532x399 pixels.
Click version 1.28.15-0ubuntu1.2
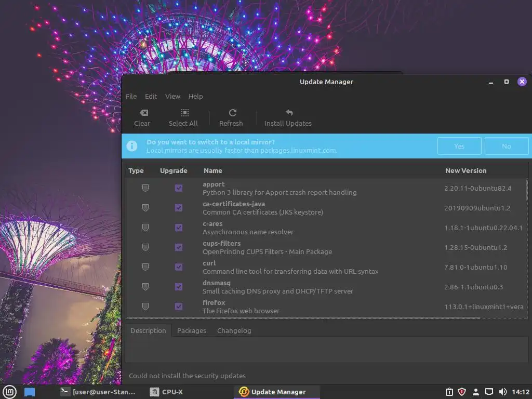click(476, 247)
